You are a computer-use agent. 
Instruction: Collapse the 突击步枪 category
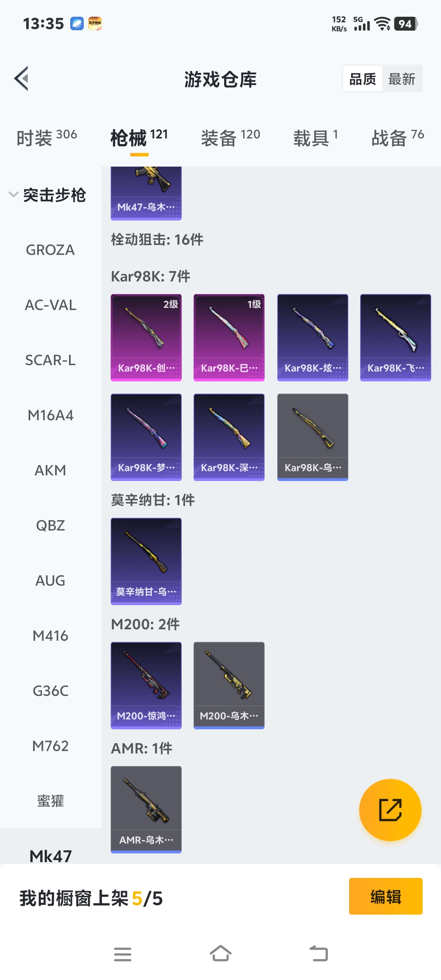pyautogui.click(x=47, y=195)
